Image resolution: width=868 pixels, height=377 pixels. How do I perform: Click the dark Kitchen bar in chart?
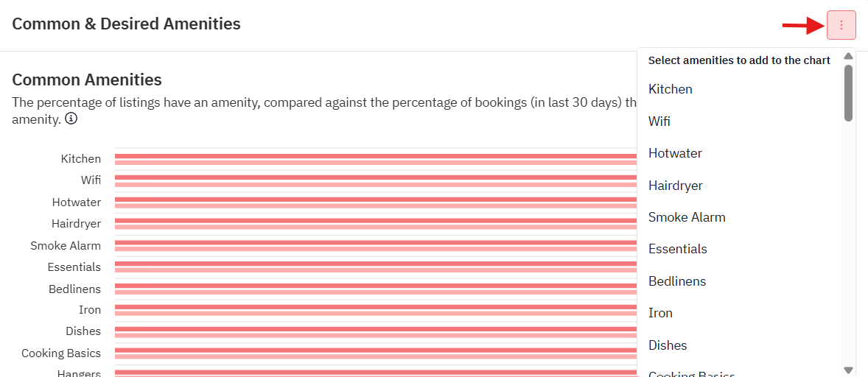pos(376,156)
